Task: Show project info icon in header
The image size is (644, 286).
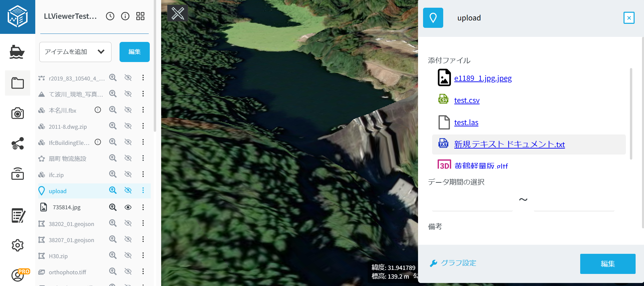Action: 125,16
